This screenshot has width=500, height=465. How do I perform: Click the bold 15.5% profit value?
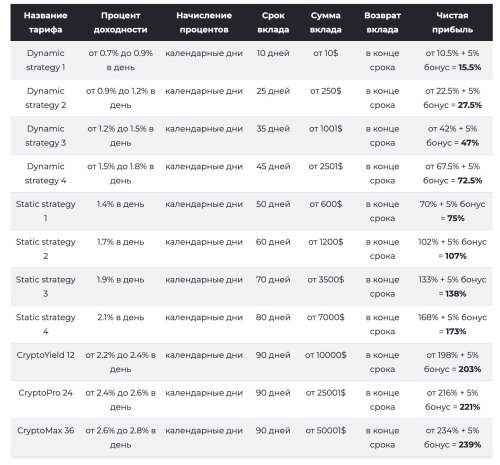pos(470,67)
